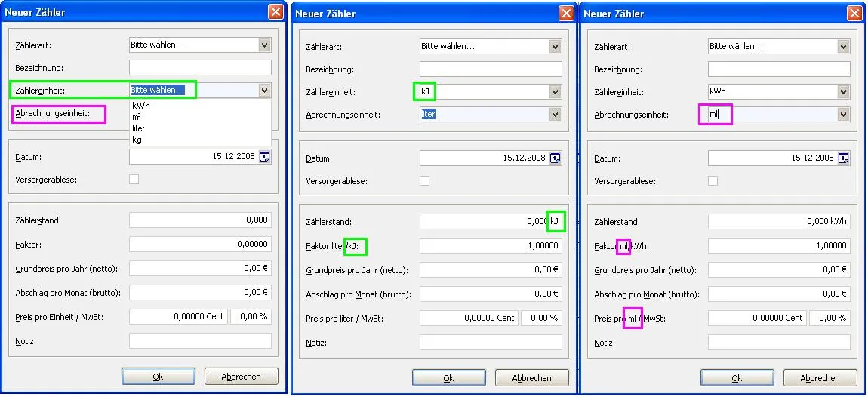Image resolution: width=868 pixels, height=397 pixels.
Task: Close the right Neuer Zähler dialog
Action: click(854, 13)
